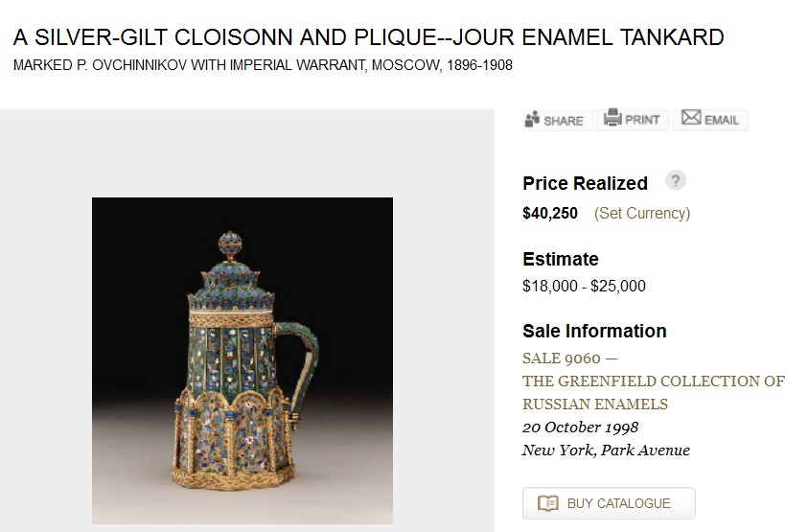Click the PRINT button label
Viewport: 808px width, 532px height.
(642, 120)
